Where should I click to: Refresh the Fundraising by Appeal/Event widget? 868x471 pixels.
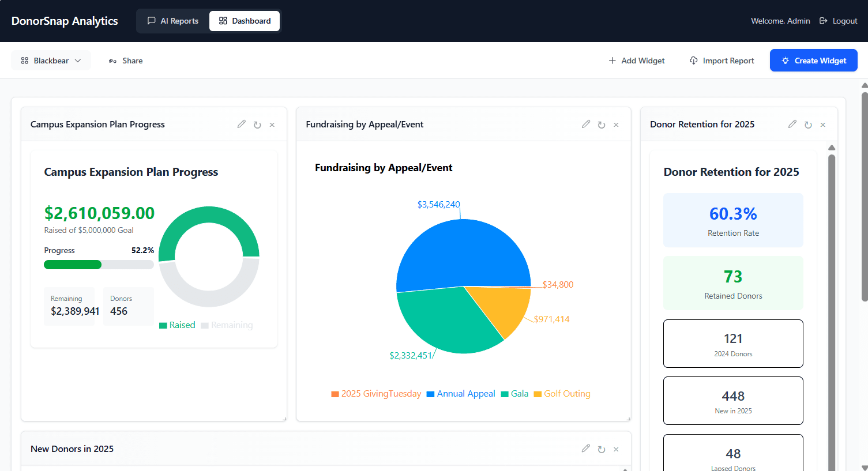coord(602,125)
